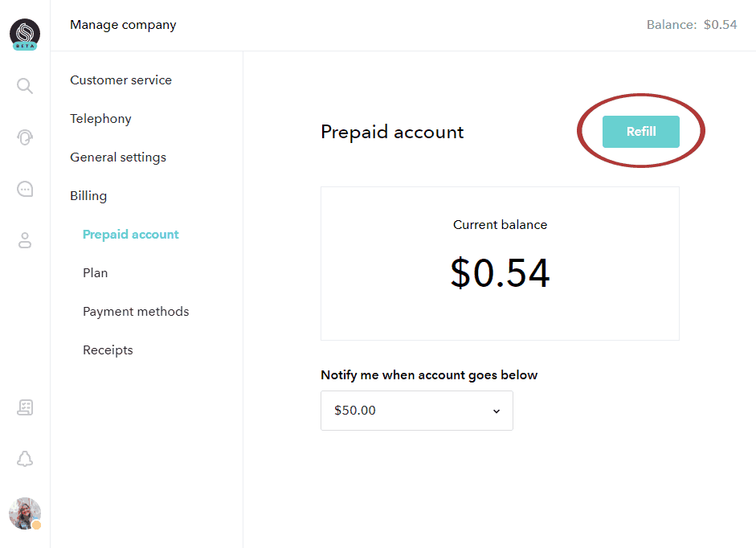
Task: View the Receipts page
Action: (108, 350)
